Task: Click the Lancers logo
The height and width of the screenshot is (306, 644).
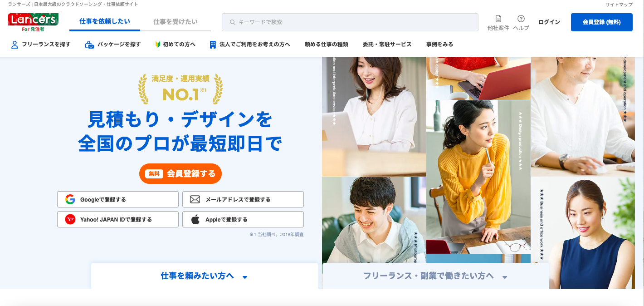Action: pos(33,22)
